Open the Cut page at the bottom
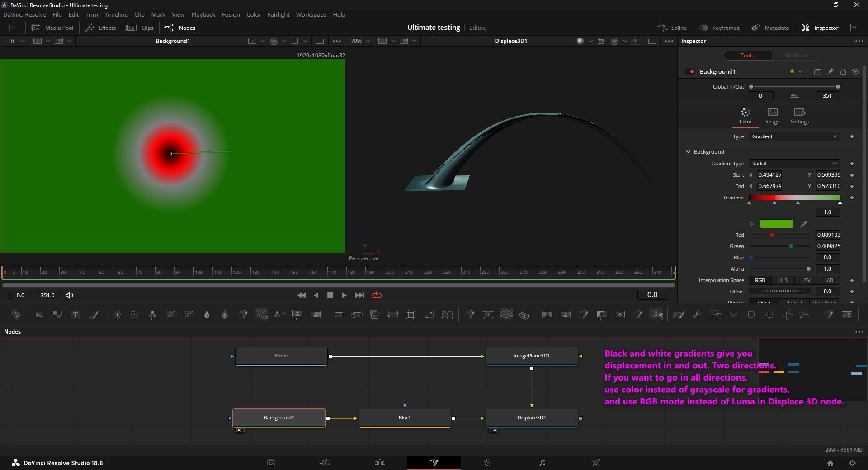 pyautogui.click(x=325, y=463)
